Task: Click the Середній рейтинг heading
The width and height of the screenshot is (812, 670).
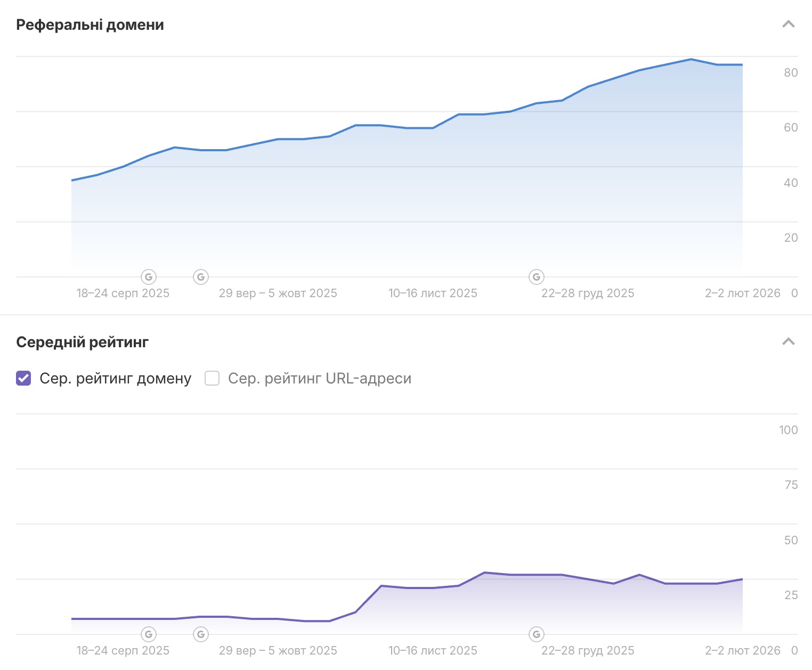Action: click(x=82, y=342)
